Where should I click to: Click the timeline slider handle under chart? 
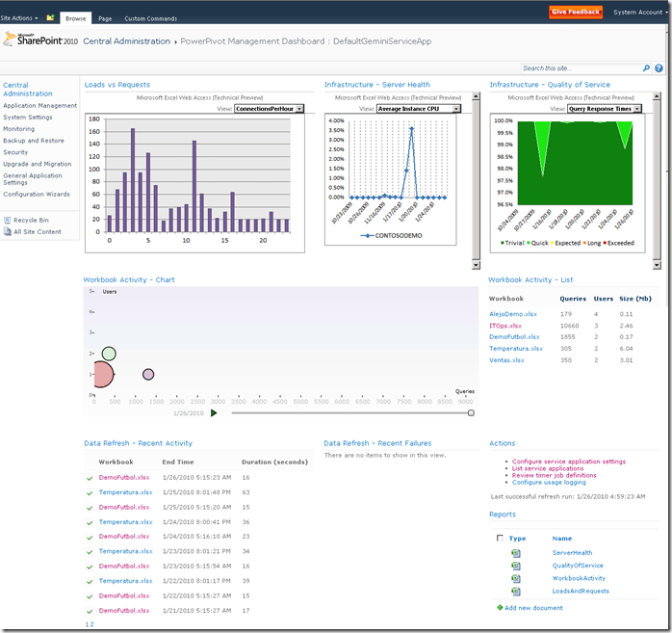click(471, 412)
